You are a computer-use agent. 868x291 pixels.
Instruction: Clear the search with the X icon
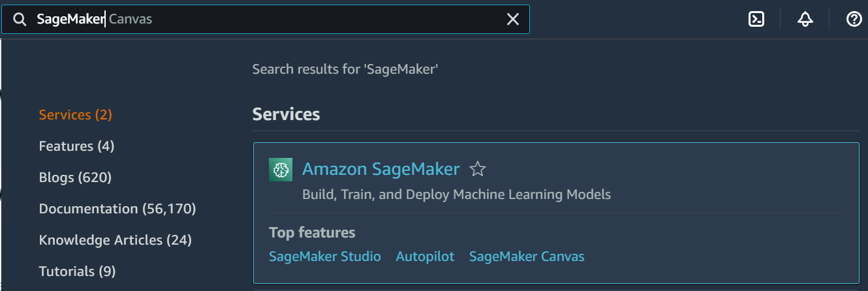[513, 20]
